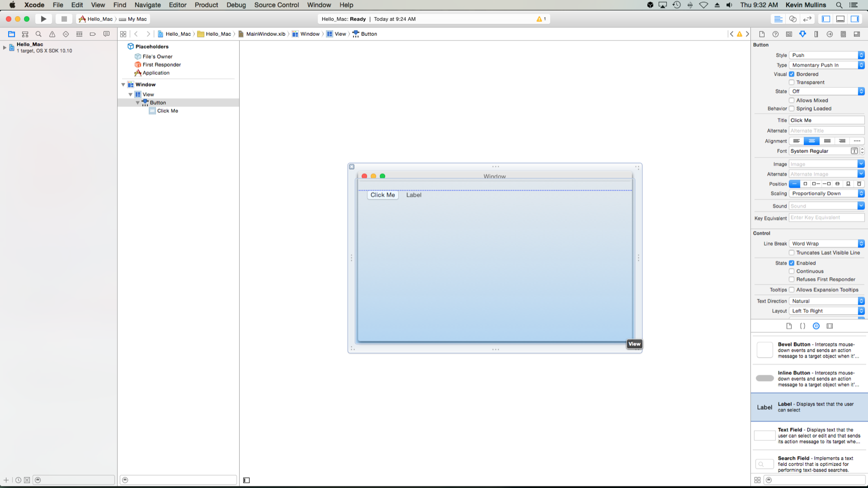Show the Assistant editor
Viewport: 868px width, 488px height.
click(793, 19)
